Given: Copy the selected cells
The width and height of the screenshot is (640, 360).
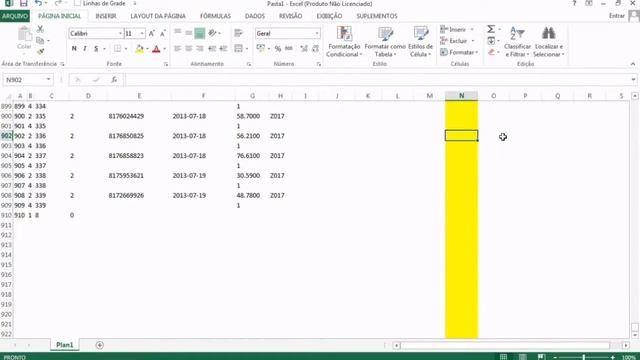Looking at the screenshot, I should point(40,40).
